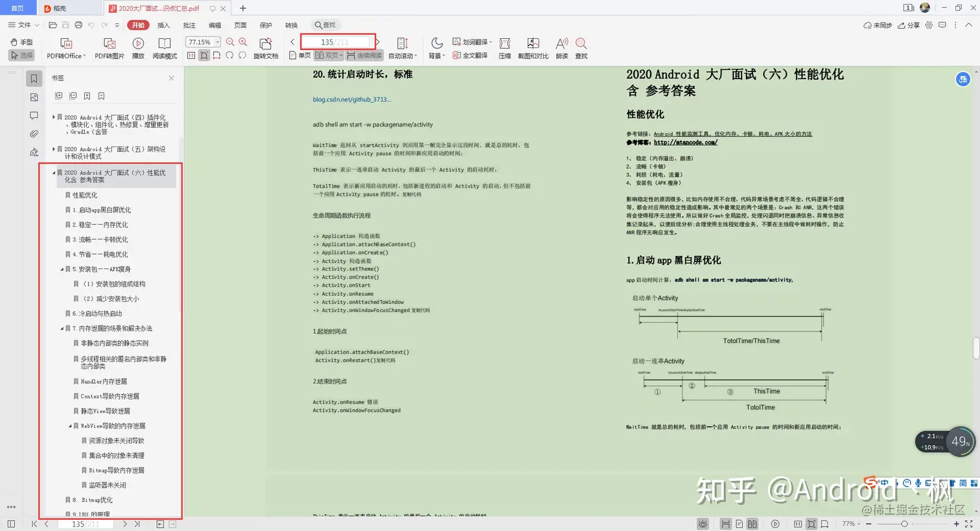Start 朗读 read aloud
The image size is (980, 531).
pyautogui.click(x=562, y=49)
